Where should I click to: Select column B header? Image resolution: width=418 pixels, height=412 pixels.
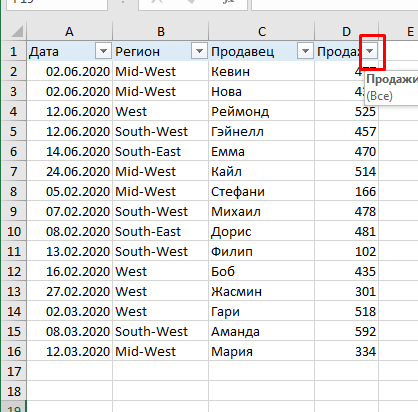[161, 32]
